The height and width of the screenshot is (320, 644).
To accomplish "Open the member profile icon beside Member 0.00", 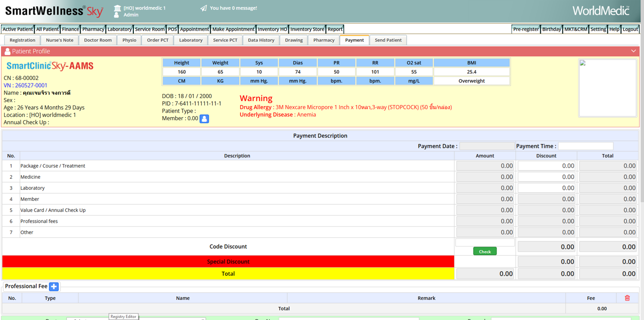I will [204, 119].
